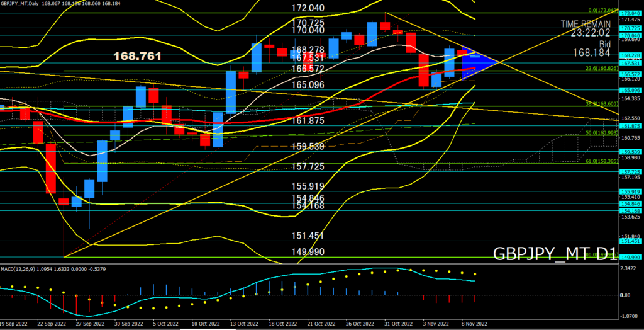Click the cyan 161.875 price-axis tag
The width and height of the screenshot is (644, 330).
point(631,126)
